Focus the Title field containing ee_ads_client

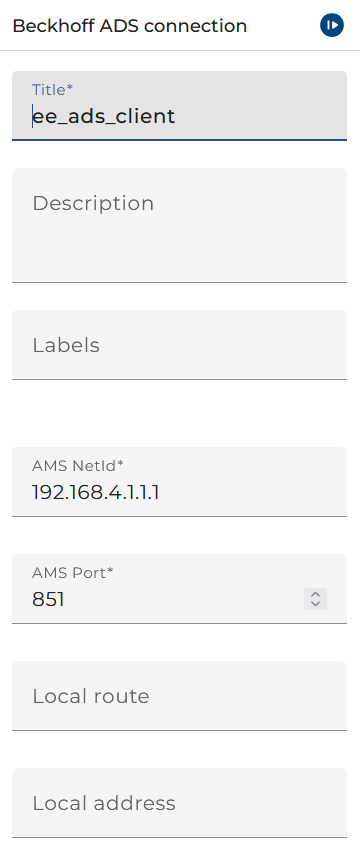pyautogui.click(x=179, y=106)
